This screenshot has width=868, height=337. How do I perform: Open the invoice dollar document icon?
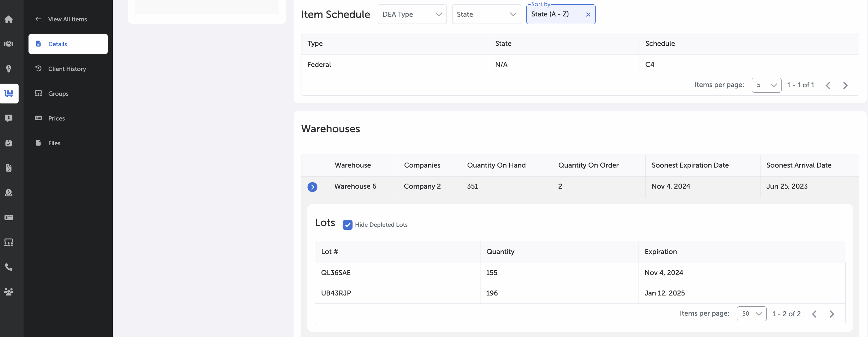pyautogui.click(x=9, y=168)
